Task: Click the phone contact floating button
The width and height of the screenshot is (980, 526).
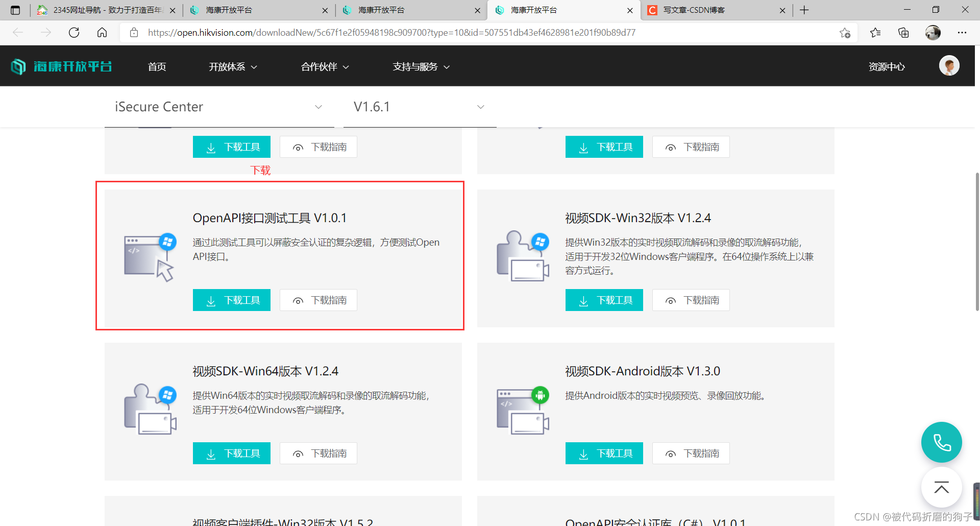Action: pos(941,442)
